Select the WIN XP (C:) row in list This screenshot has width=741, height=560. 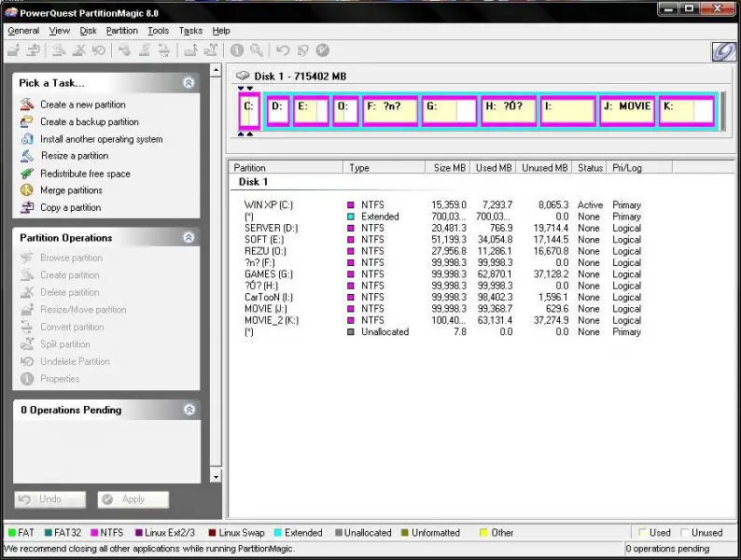coord(442,205)
